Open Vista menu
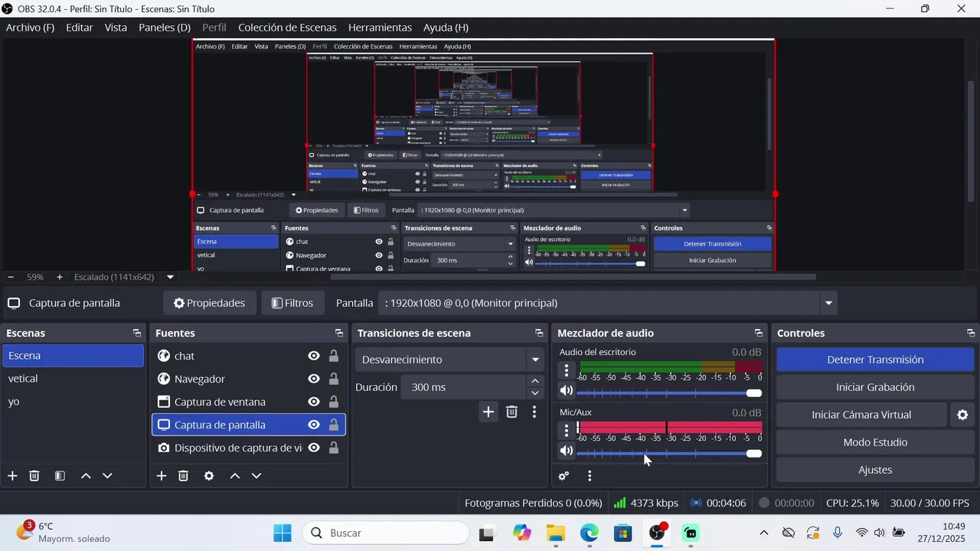980x551 pixels. point(116,28)
